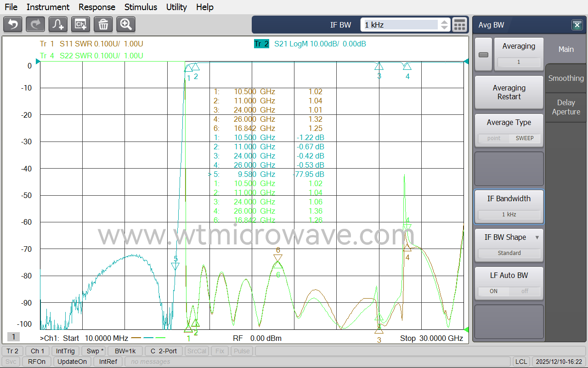
Task: Open the Delay Aperture tab
Action: coord(566,107)
